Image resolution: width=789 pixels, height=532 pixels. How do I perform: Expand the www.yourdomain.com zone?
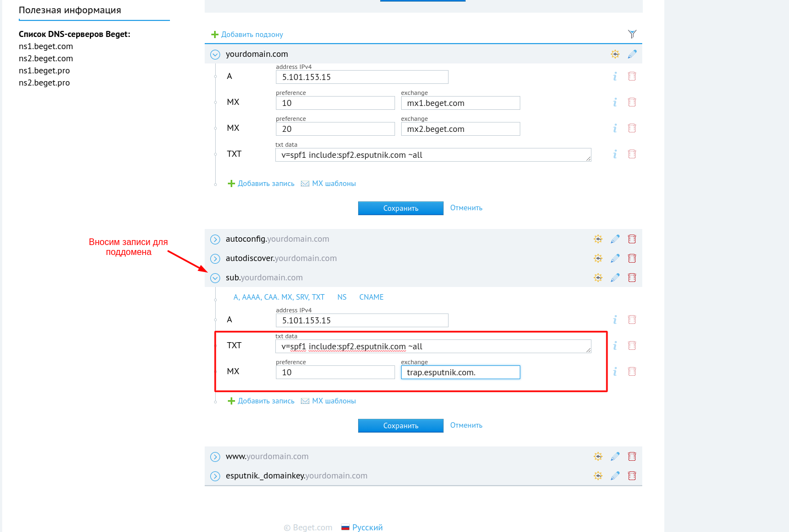215,456
